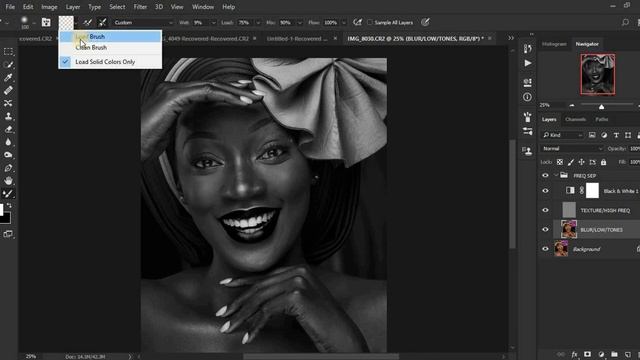Switch to the Channels tab
Screen dimensions: 640x360
576,120
